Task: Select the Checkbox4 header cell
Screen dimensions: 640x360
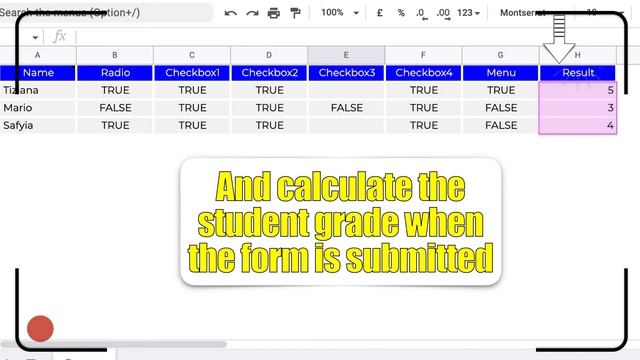Action: 424,73
